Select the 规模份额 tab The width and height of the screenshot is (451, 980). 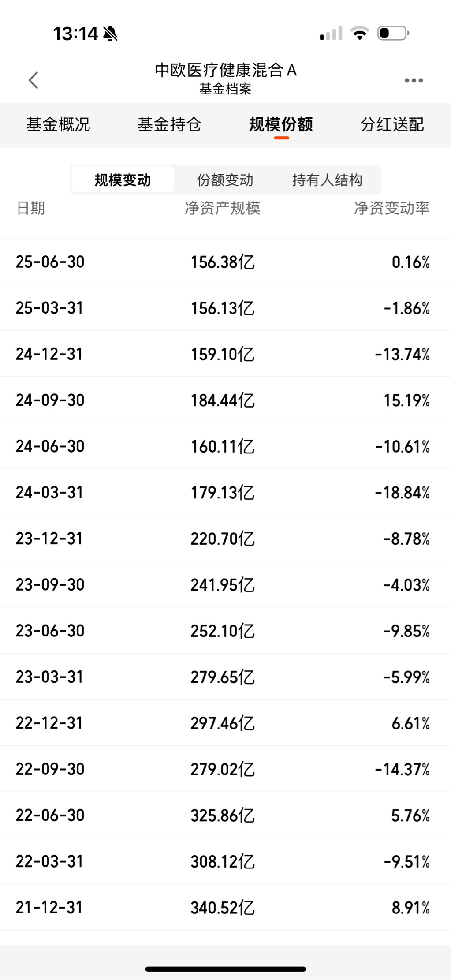coord(281,125)
